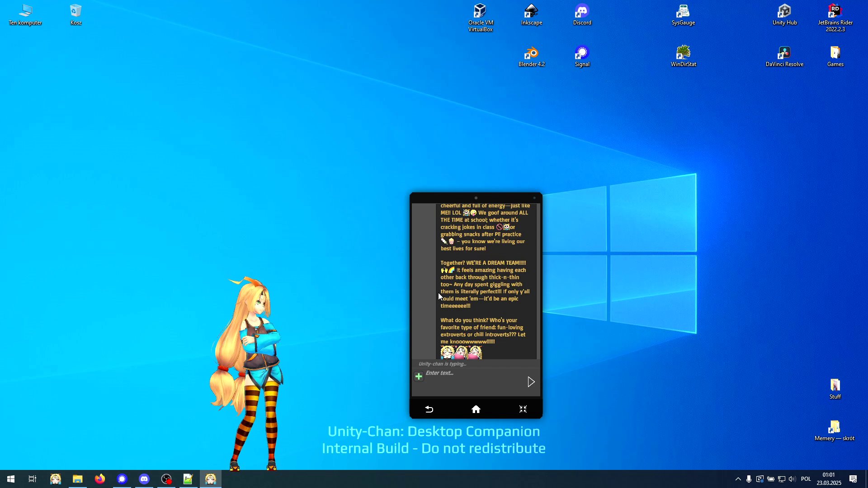
Task: Select the Unity Hub desktop icon
Action: pos(784,14)
